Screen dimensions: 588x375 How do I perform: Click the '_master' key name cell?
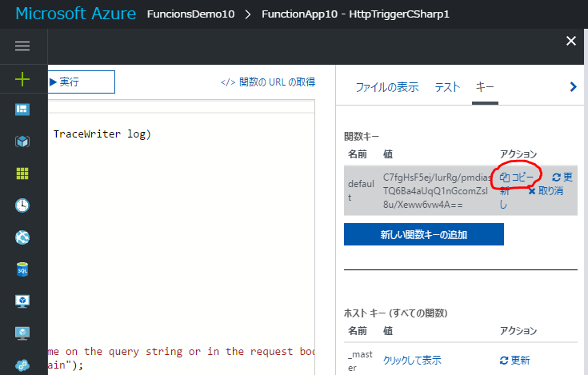[360, 361]
